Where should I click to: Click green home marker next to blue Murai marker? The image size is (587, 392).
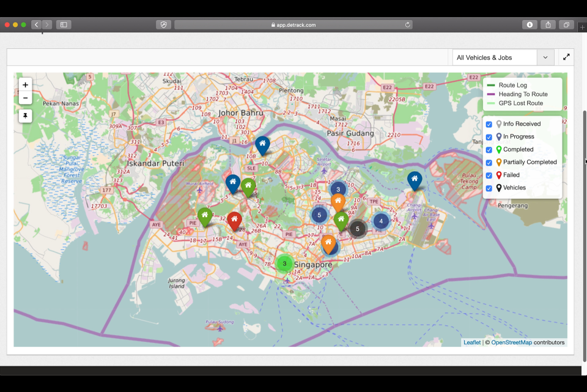point(248,187)
